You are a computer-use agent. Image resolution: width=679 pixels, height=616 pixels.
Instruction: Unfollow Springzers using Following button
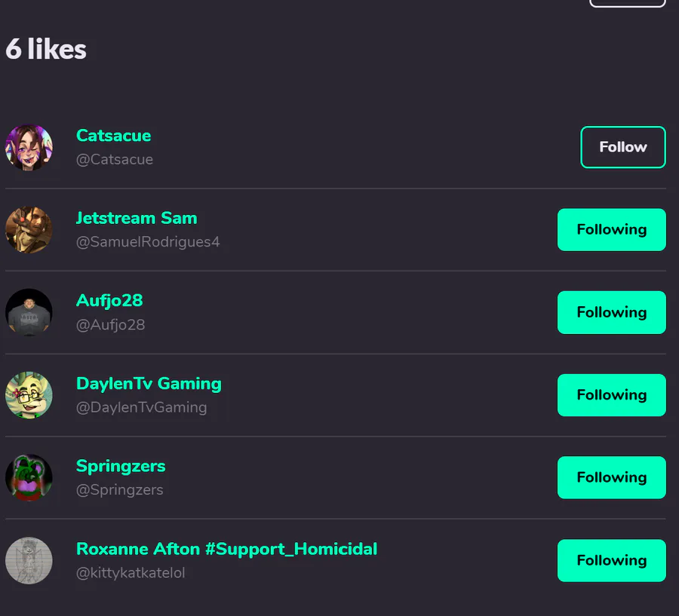pos(611,477)
